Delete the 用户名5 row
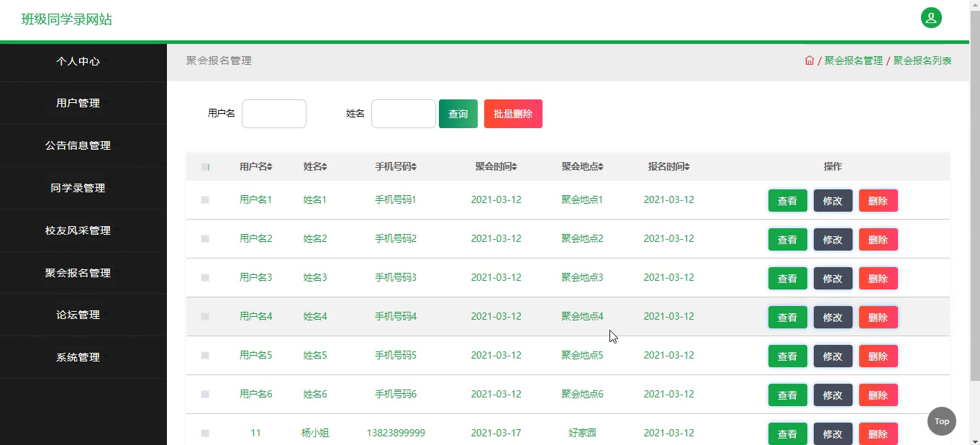Viewport: 980px width, 445px height. point(879,356)
